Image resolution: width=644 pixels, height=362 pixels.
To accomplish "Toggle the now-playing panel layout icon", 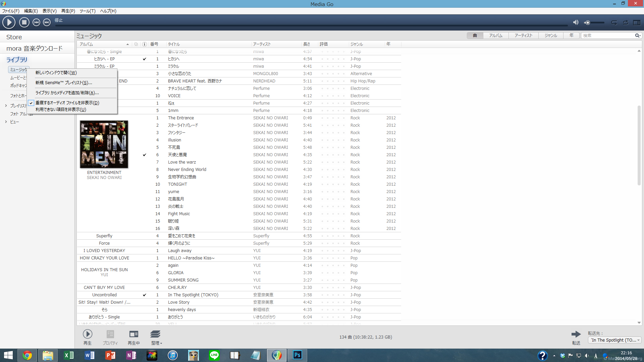I will 637,22.
